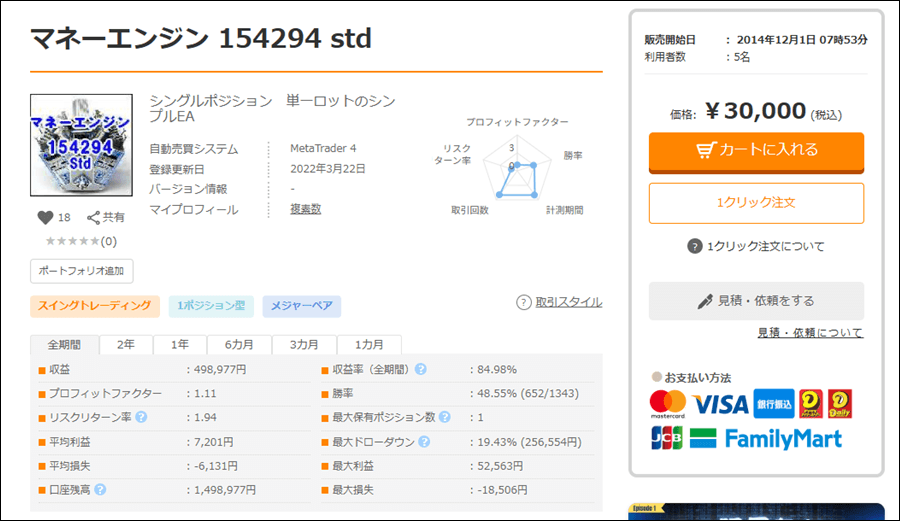
Task: Click the share icon
Action: coord(94,217)
